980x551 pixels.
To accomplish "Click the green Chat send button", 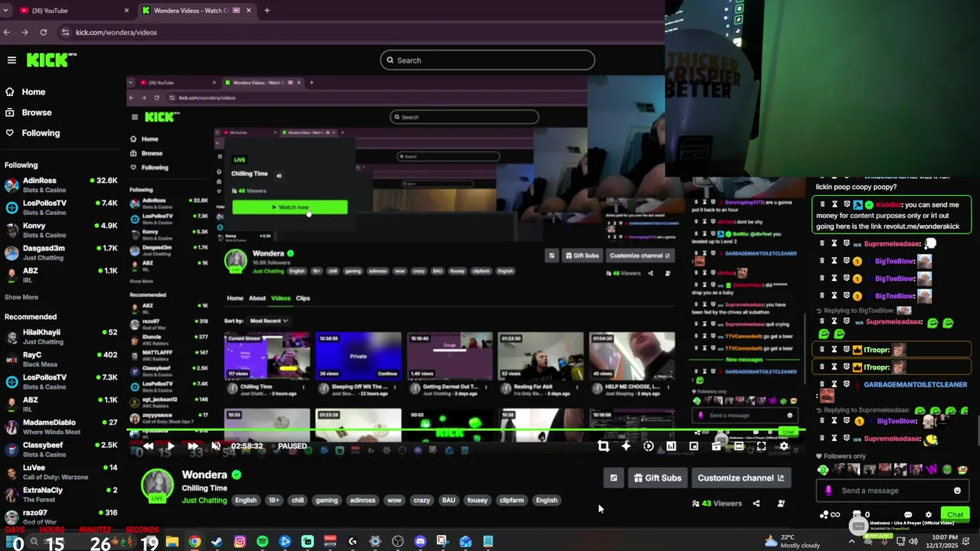I will tap(955, 514).
